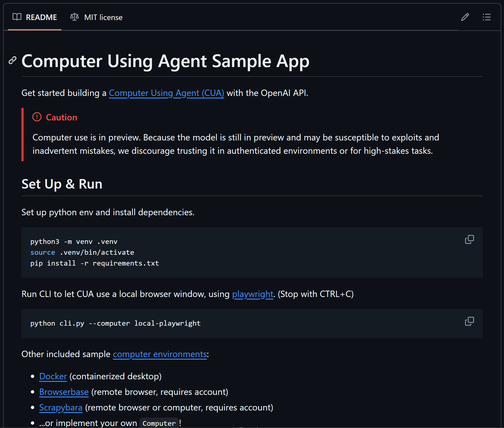Copy the python cli.py command

(x=469, y=321)
